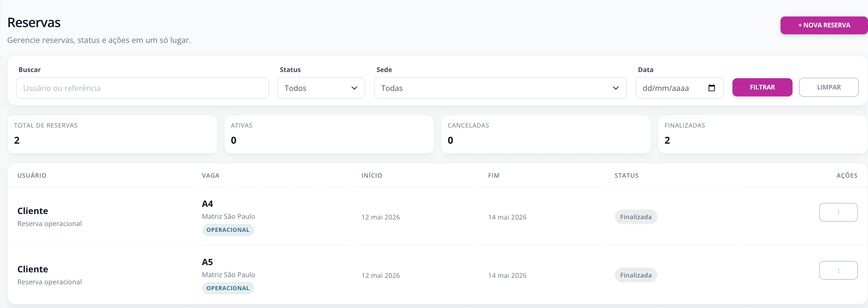Click start date 12 mai 2026 in A4 row
The image size is (868, 308).
[x=380, y=217]
